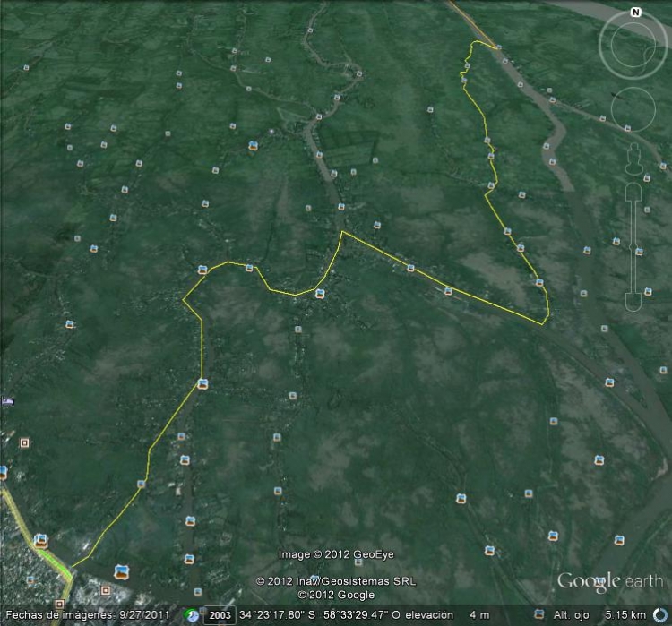This screenshot has width=672, height=626.
Task: Click the Move joystick circle below compass
Action: click(x=633, y=109)
